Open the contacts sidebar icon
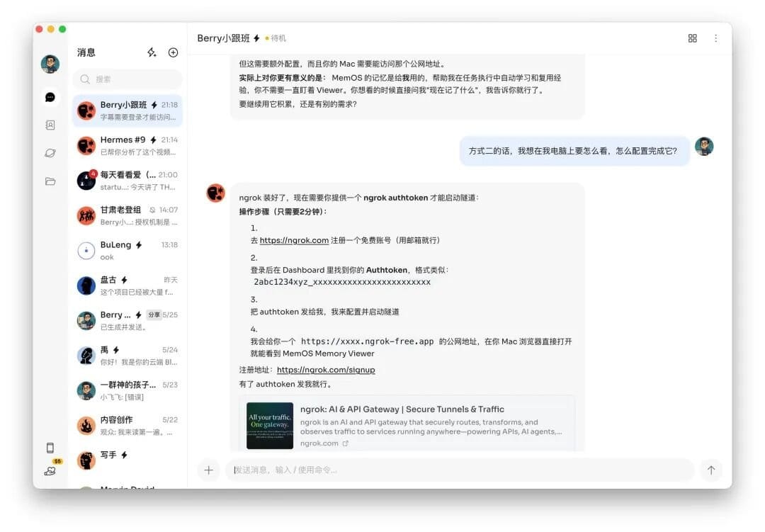The image size is (765, 532). (x=50, y=125)
